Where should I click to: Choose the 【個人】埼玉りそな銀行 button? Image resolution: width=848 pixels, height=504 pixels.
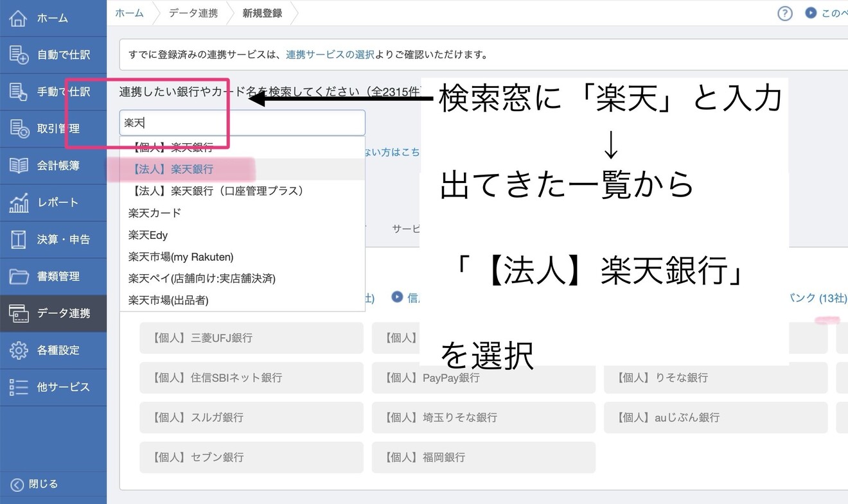click(x=484, y=417)
